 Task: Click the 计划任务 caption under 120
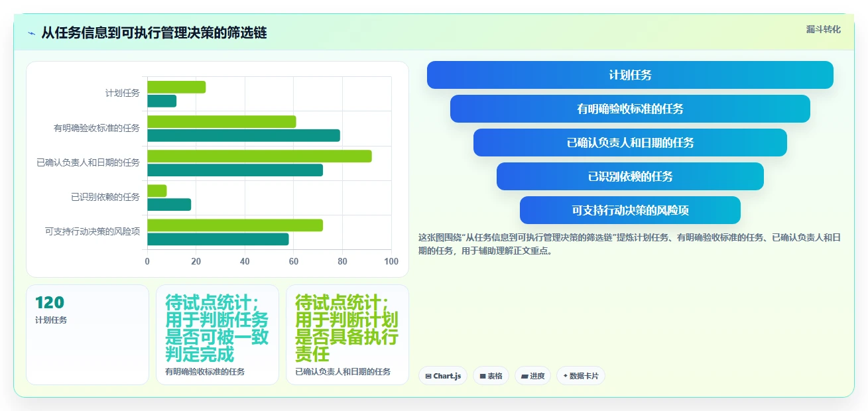pos(51,320)
